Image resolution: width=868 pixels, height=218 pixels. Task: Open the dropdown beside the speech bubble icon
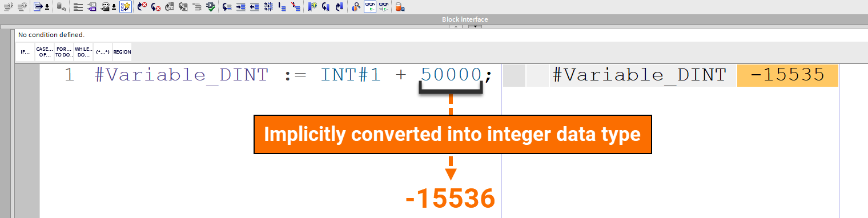click(114, 7)
